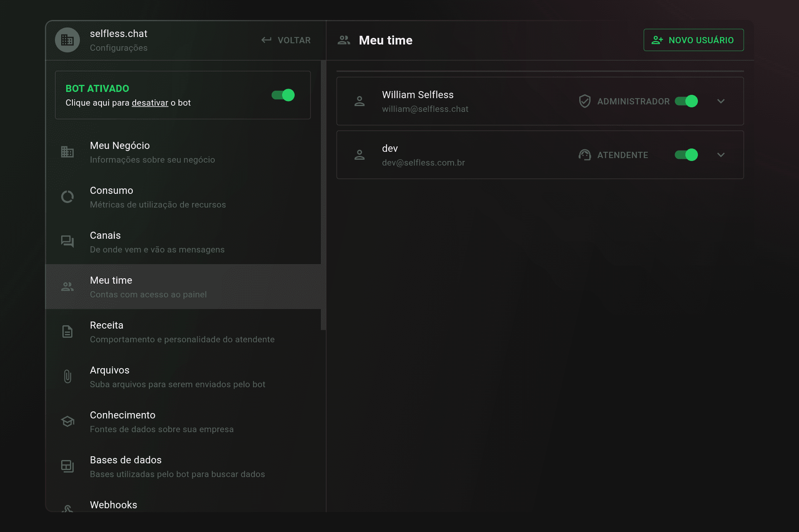Click the ATENDENTE role label
799x532 pixels.
[623, 155]
